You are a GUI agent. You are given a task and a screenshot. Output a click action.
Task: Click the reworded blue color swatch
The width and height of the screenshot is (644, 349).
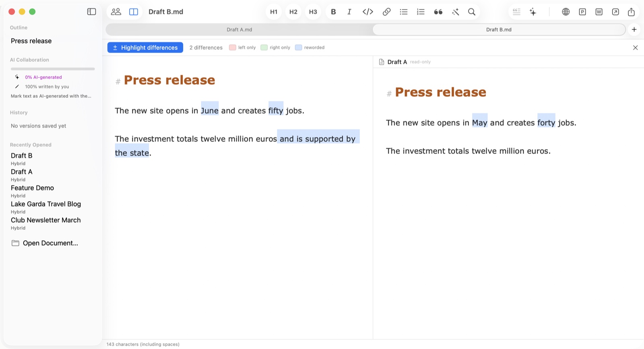pos(298,48)
